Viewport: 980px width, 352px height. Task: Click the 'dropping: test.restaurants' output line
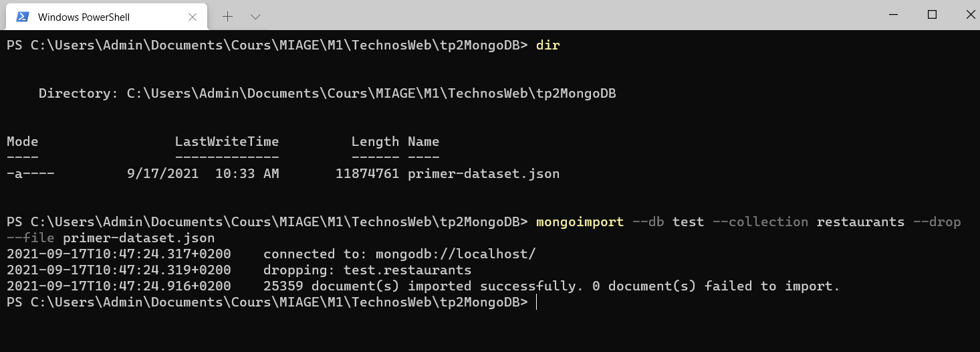coord(368,270)
